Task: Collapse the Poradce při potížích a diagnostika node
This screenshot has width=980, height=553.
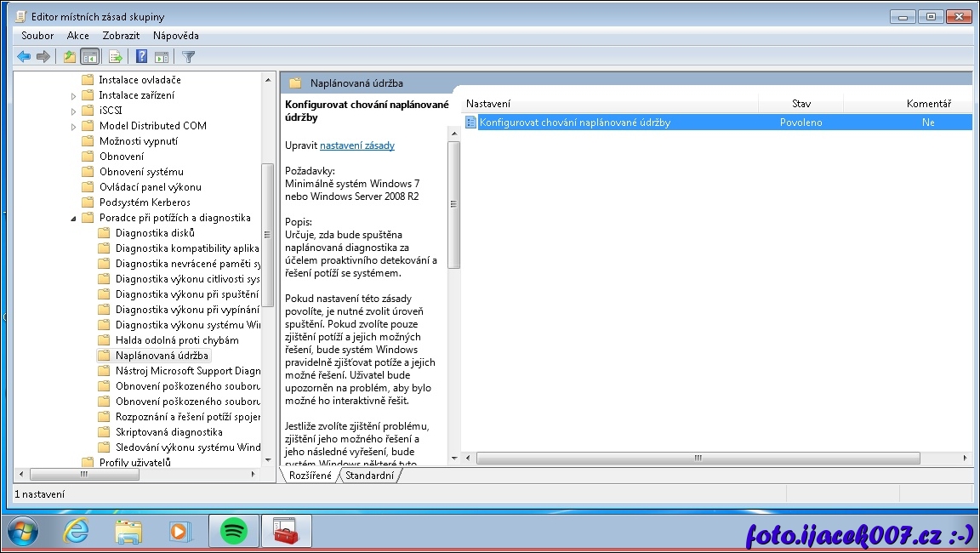Action: point(74,218)
